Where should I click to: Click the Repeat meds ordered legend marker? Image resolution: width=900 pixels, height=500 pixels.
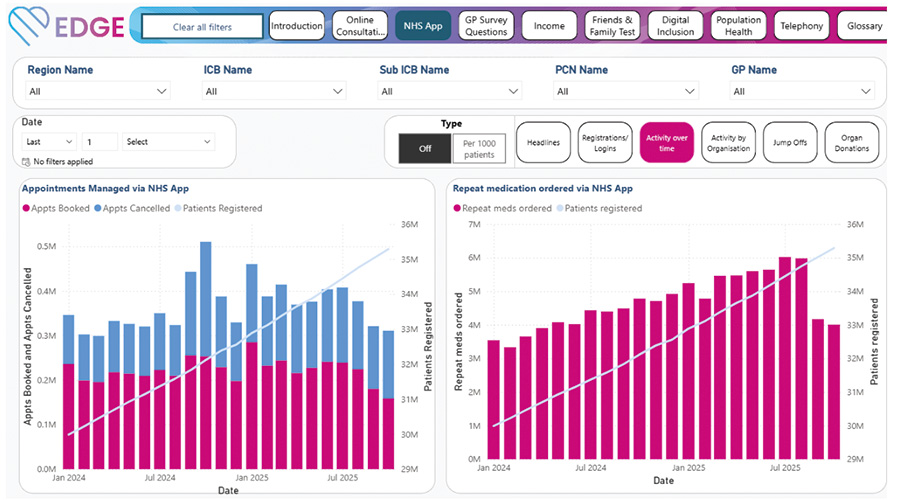coord(458,208)
